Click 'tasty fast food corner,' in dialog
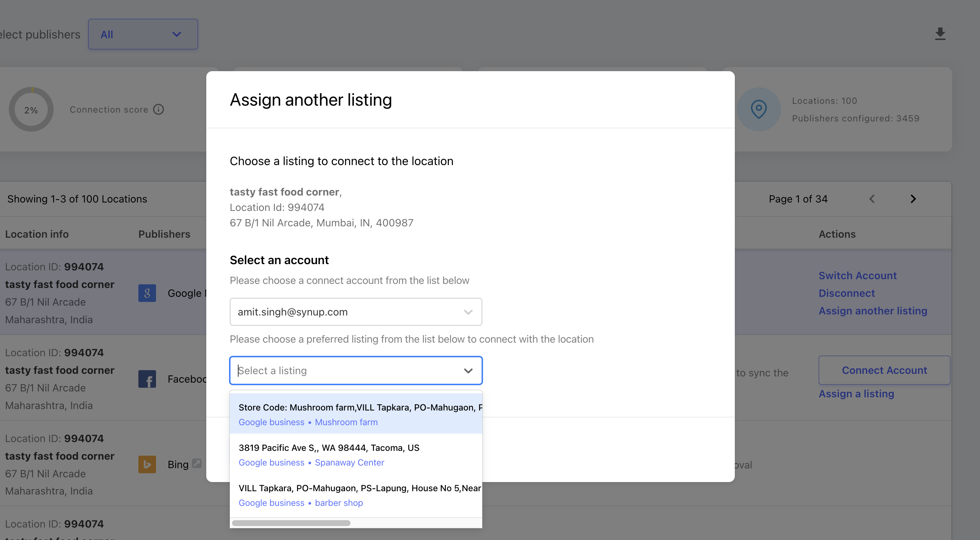This screenshot has width=980, height=540. point(286,192)
